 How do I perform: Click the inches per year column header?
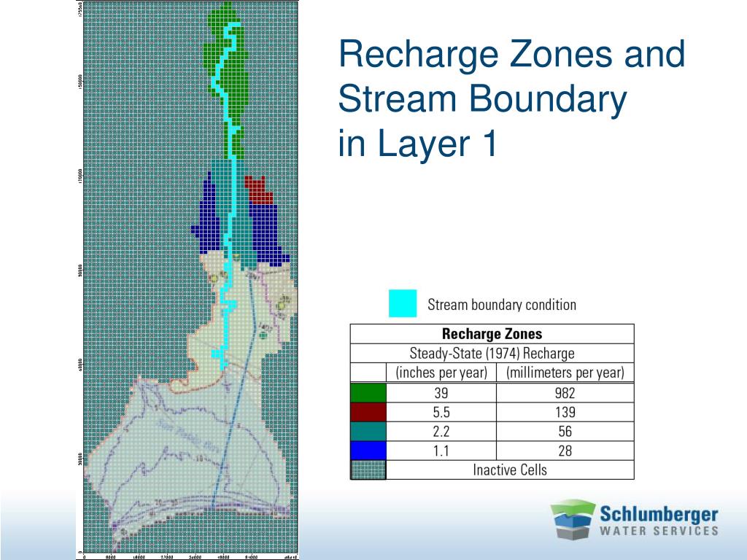pyautogui.click(x=441, y=373)
